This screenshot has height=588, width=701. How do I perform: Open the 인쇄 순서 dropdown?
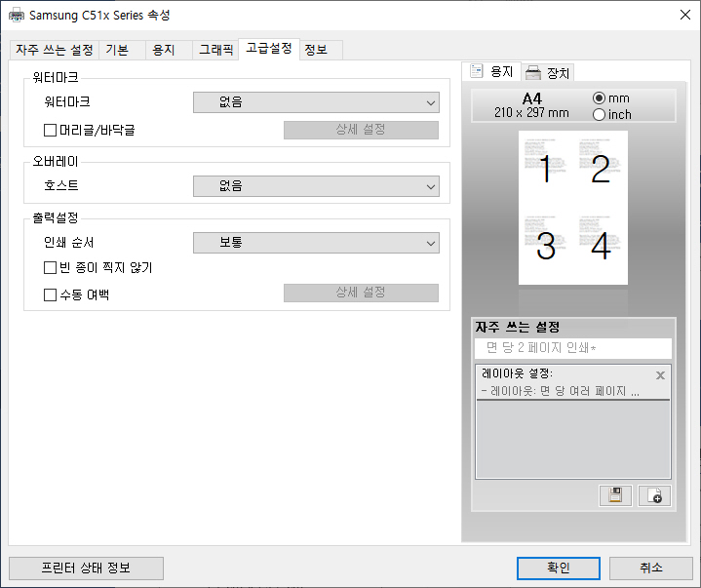[x=316, y=243]
